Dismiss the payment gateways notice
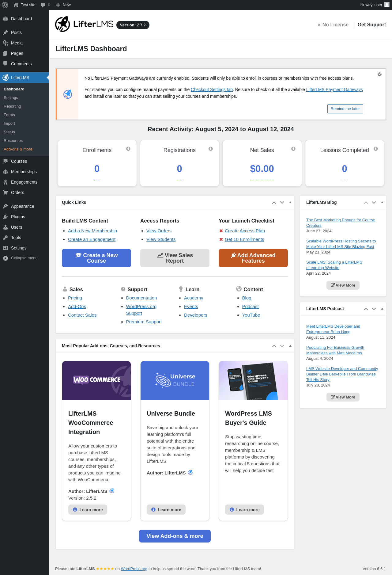This screenshot has width=392, height=575. [379, 74]
